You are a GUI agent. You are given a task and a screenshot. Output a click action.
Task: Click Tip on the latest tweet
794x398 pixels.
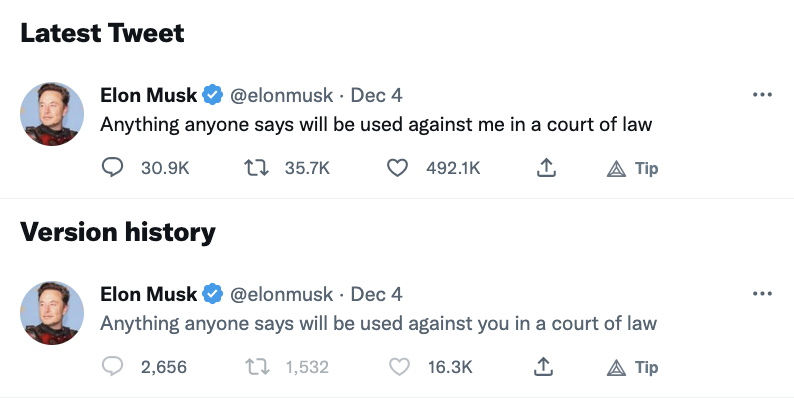pyautogui.click(x=632, y=168)
